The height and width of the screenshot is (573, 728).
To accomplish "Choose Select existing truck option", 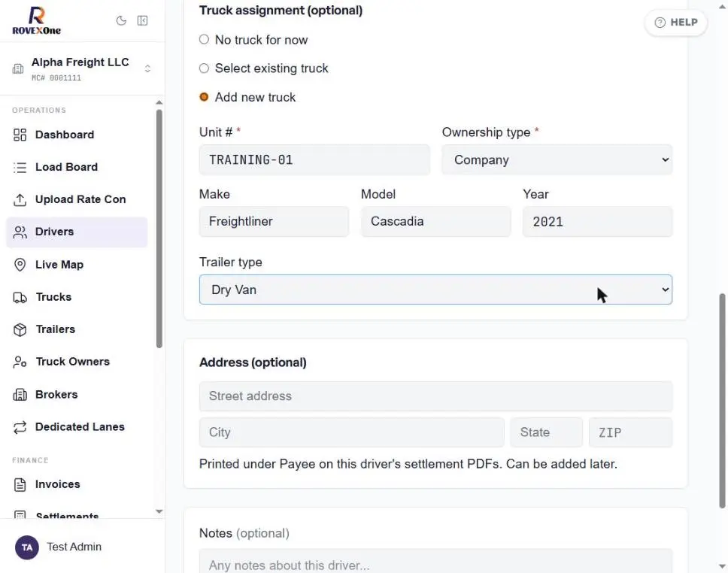I will click(x=204, y=68).
